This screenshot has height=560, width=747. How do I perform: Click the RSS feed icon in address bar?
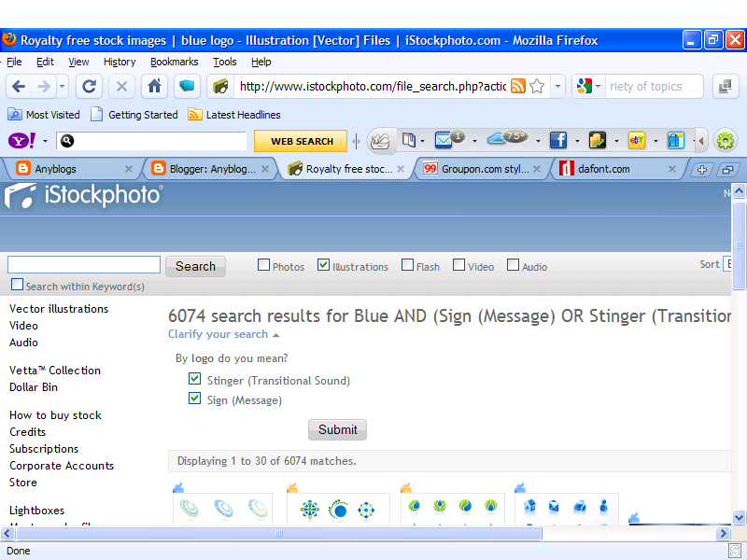click(x=518, y=86)
